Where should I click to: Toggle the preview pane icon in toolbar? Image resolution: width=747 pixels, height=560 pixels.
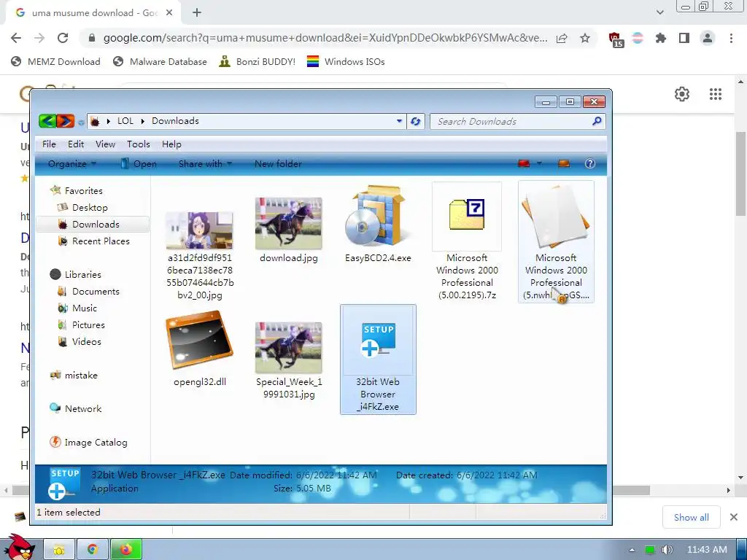click(564, 164)
